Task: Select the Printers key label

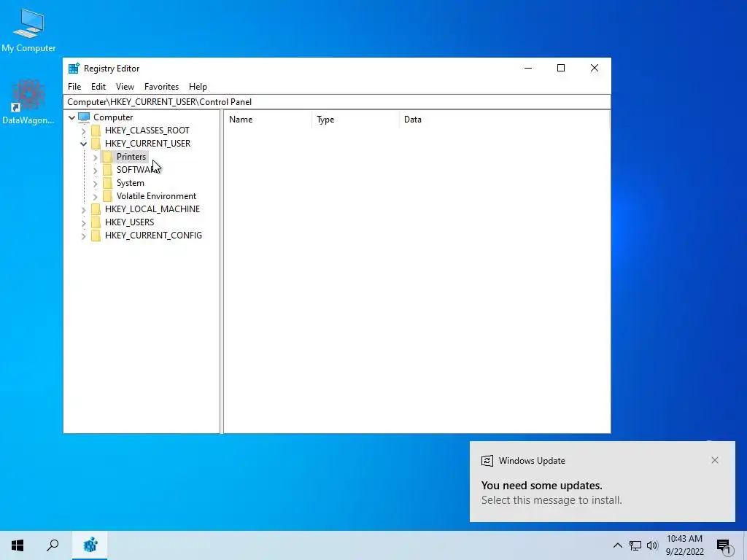Action: (131, 157)
